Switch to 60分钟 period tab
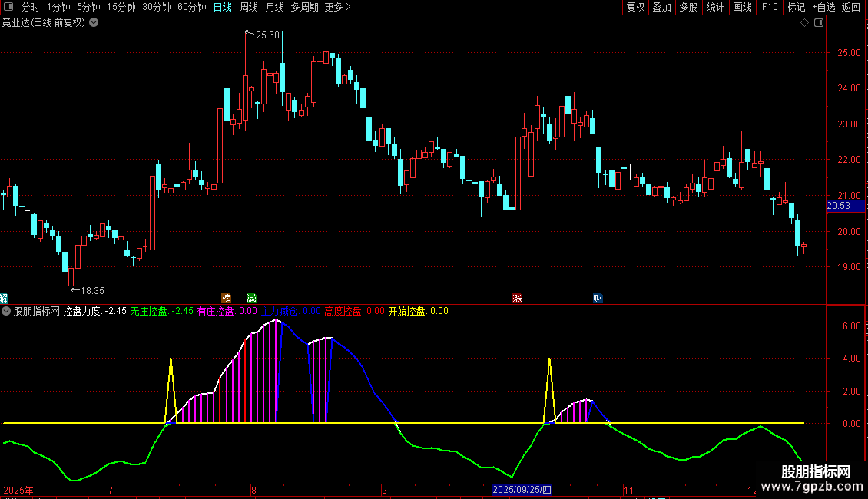Screen dimensions: 868x499 point(191,8)
